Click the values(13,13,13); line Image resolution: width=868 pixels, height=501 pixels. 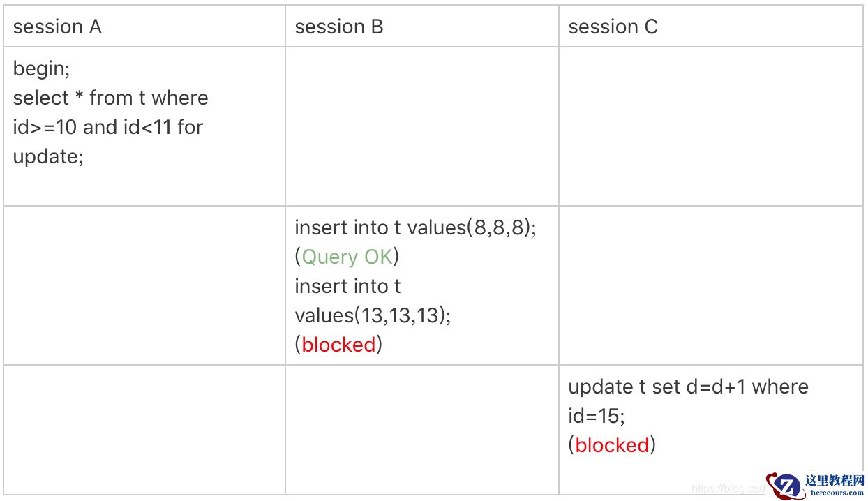coord(373,315)
